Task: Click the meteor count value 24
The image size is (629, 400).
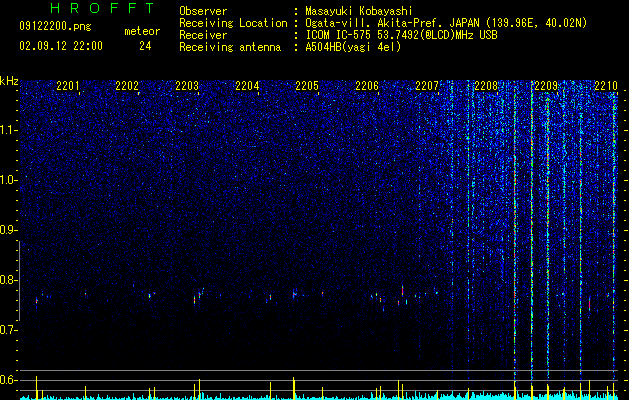Action: [145, 46]
